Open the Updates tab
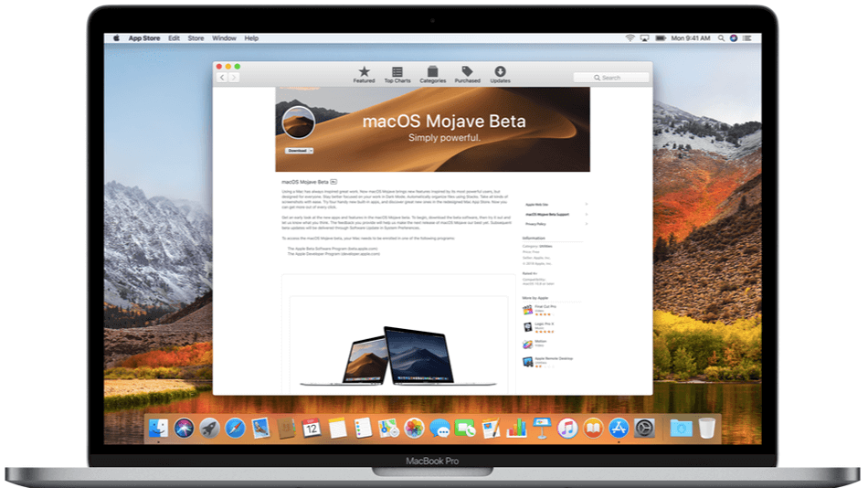The height and width of the screenshot is (488, 868). pyautogui.click(x=500, y=74)
